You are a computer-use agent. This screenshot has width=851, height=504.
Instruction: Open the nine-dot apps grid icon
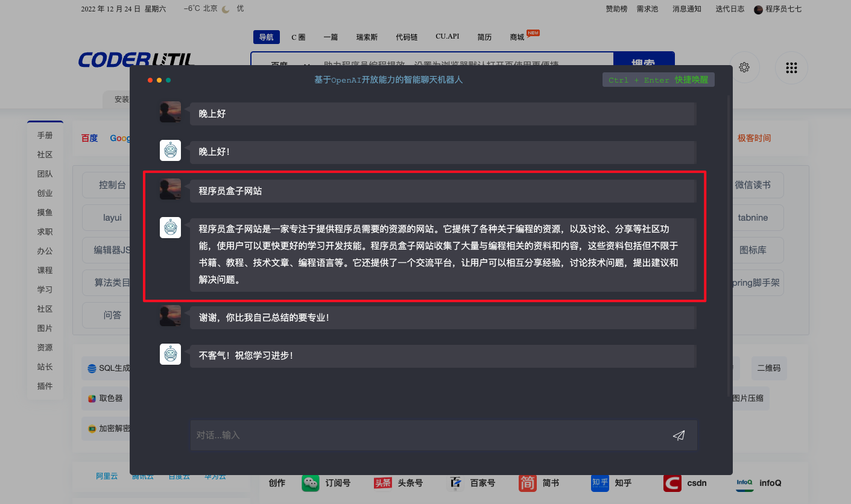click(791, 68)
